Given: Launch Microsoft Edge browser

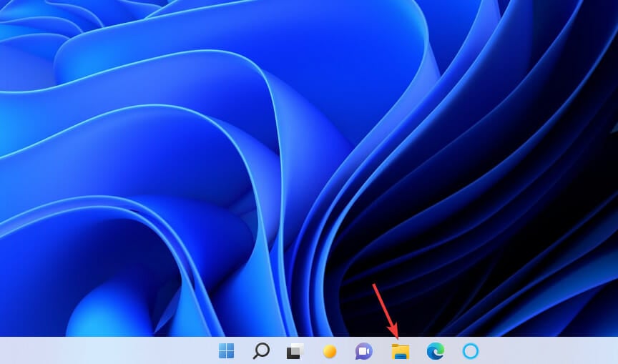Looking at the screenshot, I should tap(435, 350).
